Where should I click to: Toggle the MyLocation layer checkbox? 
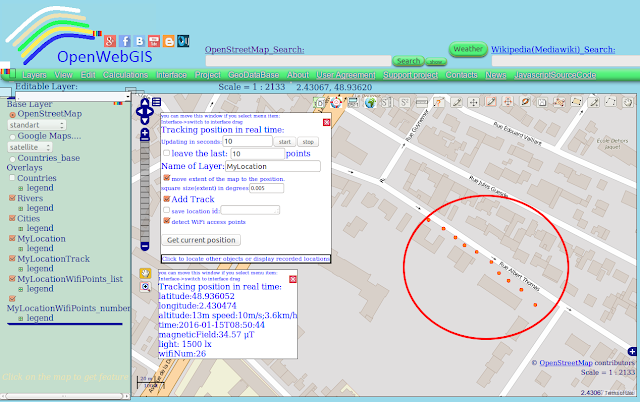(12, 238)
